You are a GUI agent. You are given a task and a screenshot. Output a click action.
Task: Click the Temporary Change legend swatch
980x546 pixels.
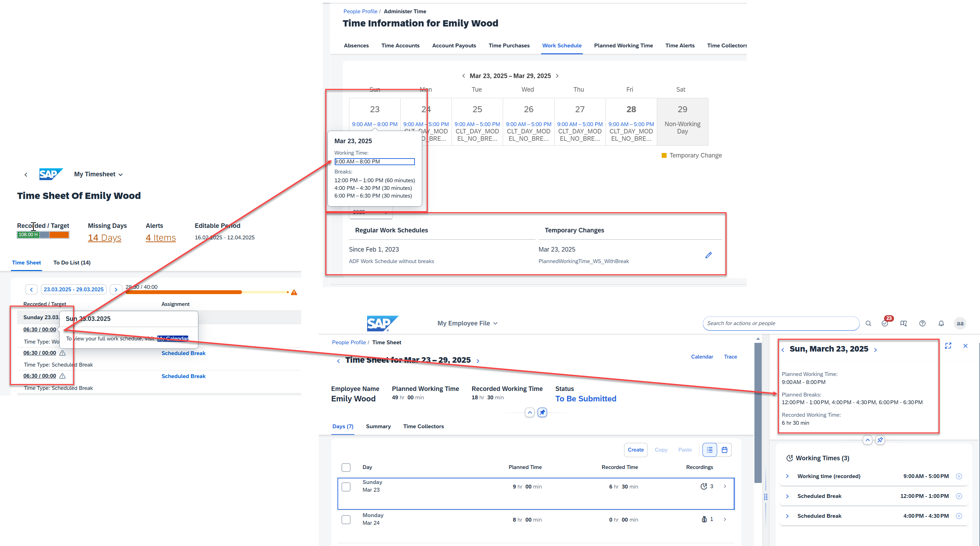pos(664,155)
